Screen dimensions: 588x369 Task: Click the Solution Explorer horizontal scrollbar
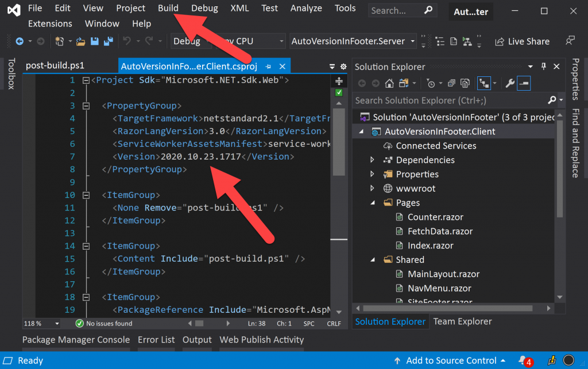click(448, 308)
